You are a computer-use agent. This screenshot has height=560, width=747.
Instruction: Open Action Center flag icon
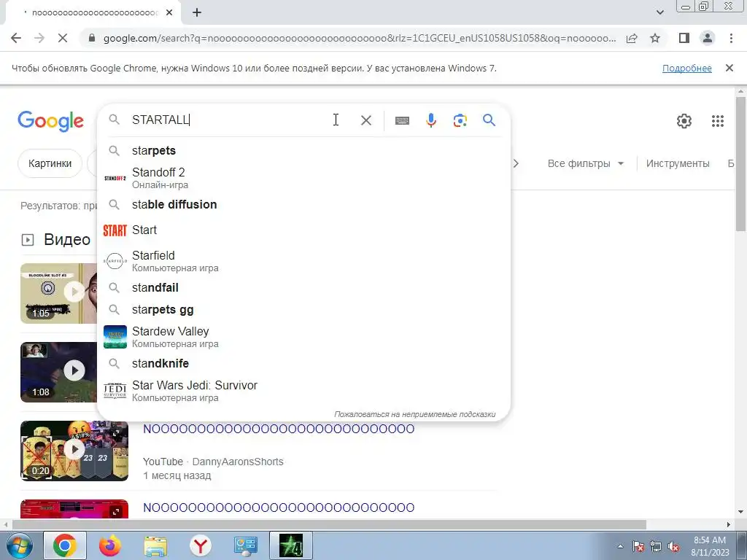click(638, 546)
